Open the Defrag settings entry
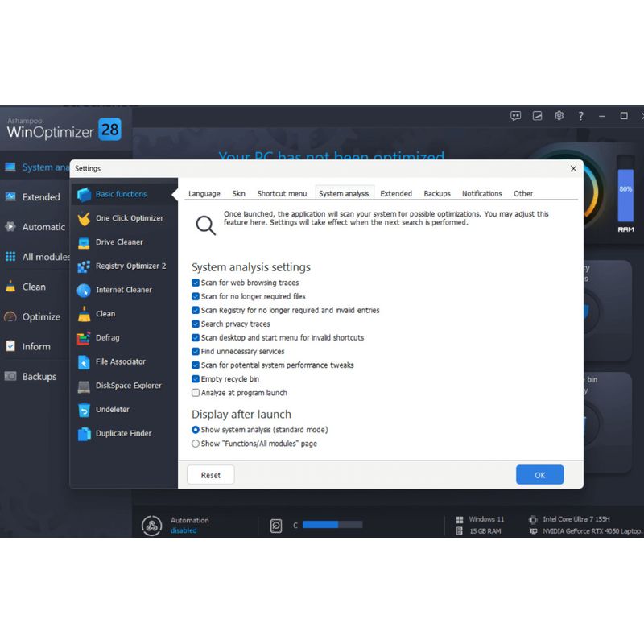 107,338
